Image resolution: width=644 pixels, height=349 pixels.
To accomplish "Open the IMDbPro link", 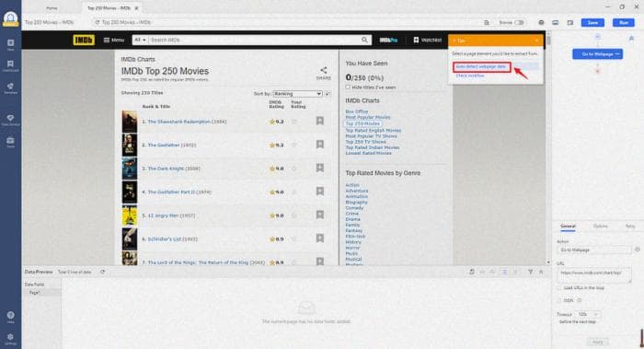I will point(388,40).
